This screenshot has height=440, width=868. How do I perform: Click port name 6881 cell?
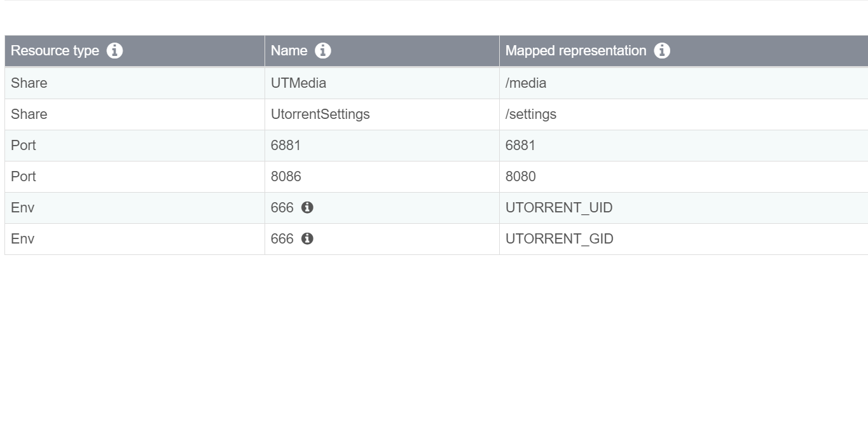(x=382, y=146)
